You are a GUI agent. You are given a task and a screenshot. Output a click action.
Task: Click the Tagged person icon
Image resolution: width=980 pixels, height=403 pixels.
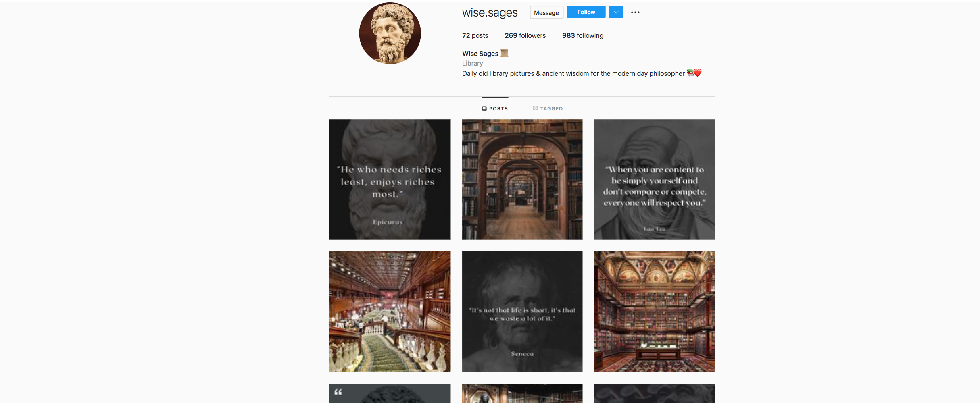(536, 108)
